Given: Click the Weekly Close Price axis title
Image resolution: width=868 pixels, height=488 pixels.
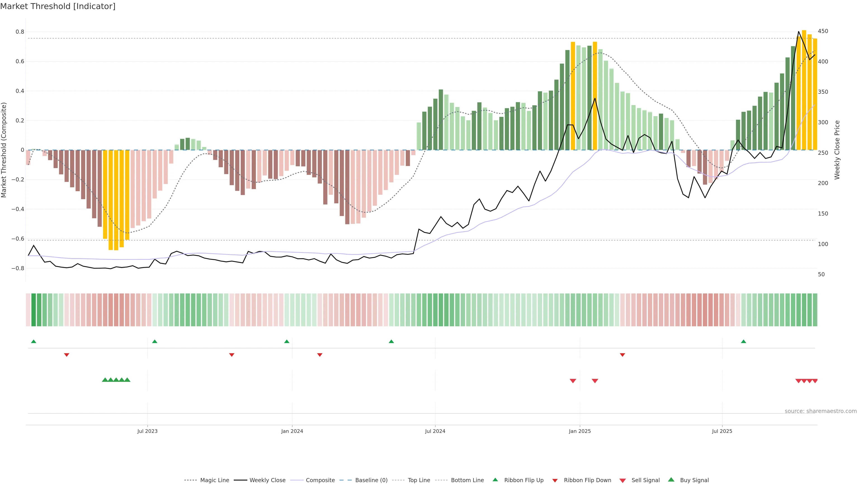Looking at the screenshot, I should [x=837, y=150].
